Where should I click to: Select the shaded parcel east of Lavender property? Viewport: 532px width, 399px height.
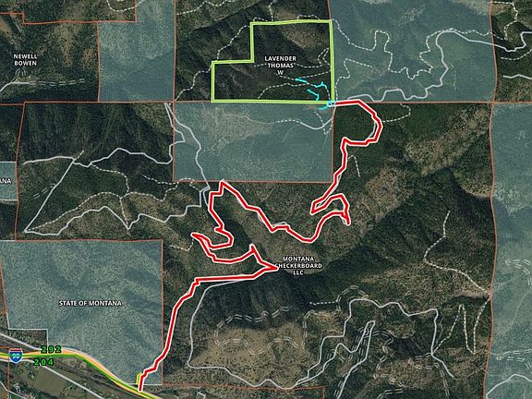413,51
